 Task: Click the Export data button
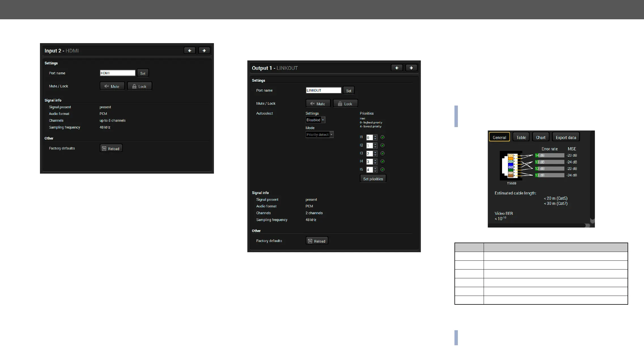click(x=566, y=137)
